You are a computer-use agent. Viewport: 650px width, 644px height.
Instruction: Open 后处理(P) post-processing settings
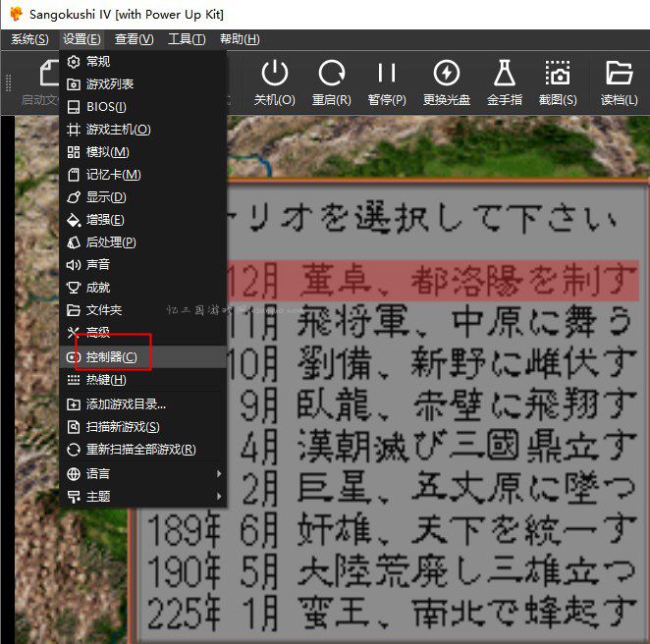tap(143, 242)
